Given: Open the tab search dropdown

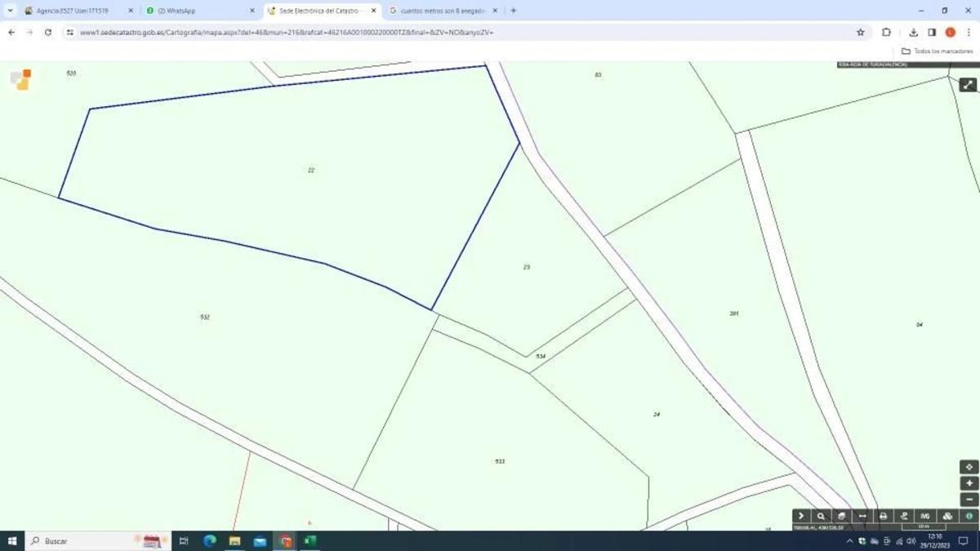Looking at the screenshot, I should click(10, 11).
